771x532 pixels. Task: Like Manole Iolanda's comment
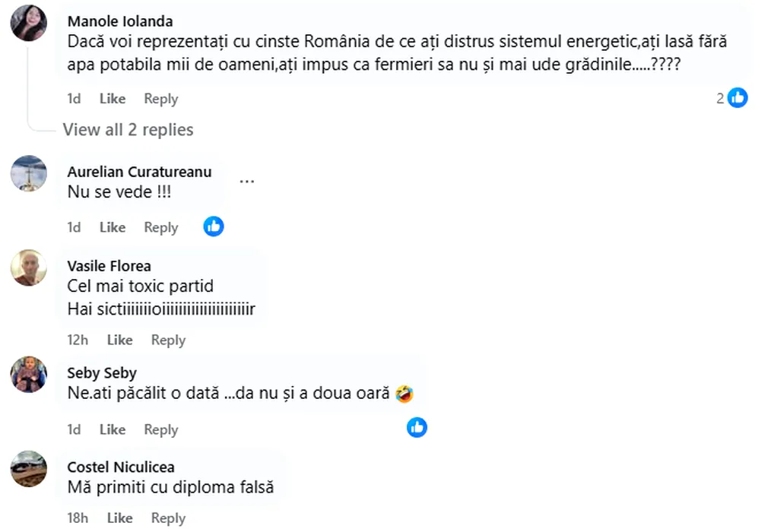pos(113,99)
